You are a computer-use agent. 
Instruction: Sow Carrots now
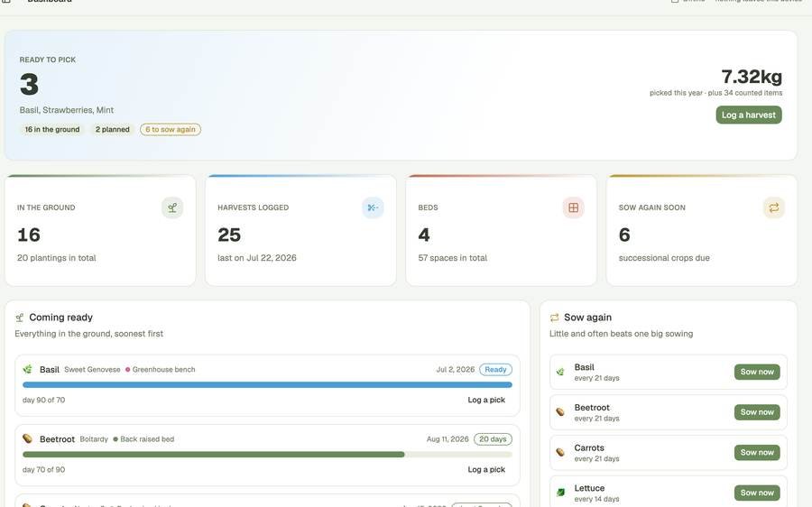point(757,453)
